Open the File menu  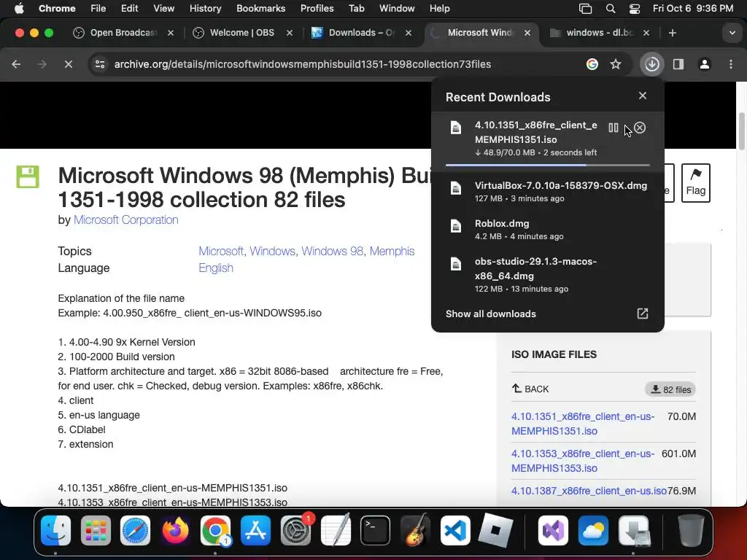click(x=98, y=8)
